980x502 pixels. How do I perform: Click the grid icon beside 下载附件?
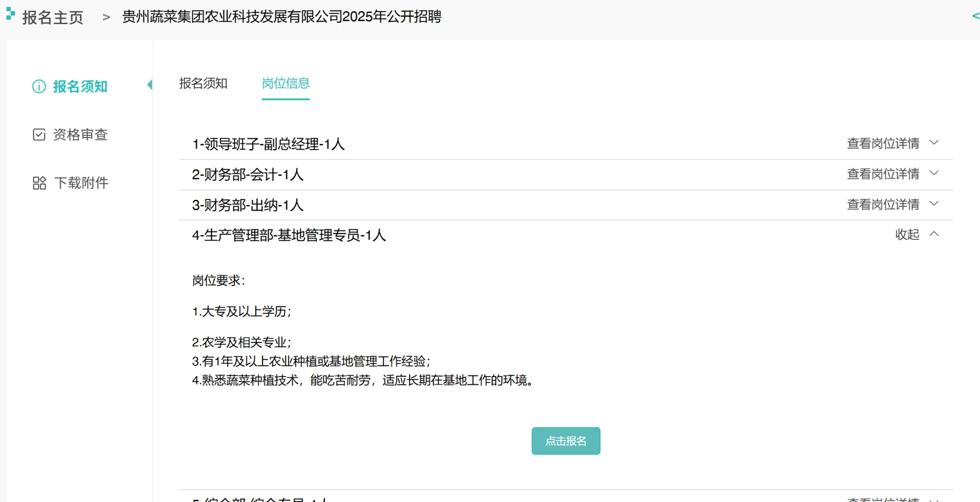(40, 183)
